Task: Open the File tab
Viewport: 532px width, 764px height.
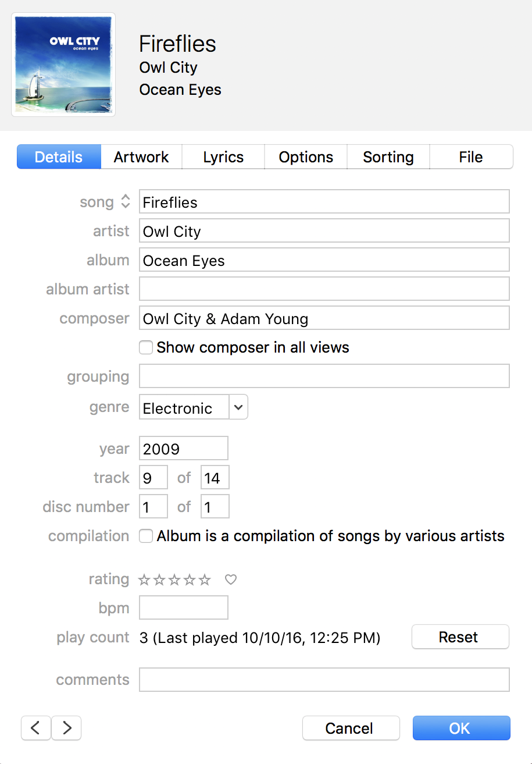Action: coord(471,157)
